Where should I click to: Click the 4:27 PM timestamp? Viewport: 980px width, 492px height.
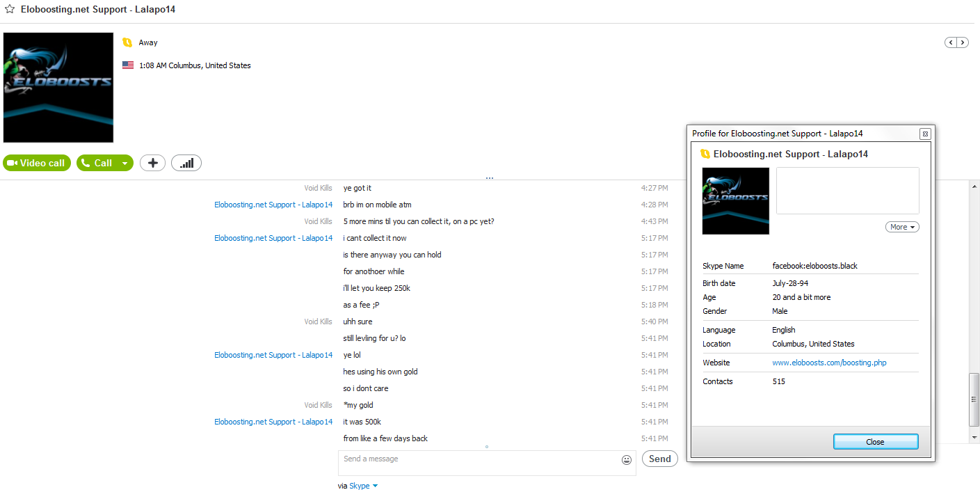pyautogui.click(x=654, y=188)
